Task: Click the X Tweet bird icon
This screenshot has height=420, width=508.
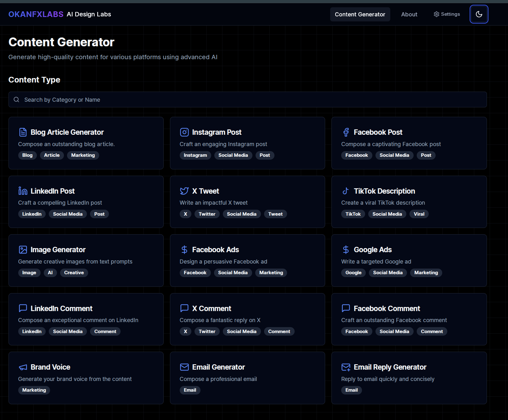Action: coord(184,191)
